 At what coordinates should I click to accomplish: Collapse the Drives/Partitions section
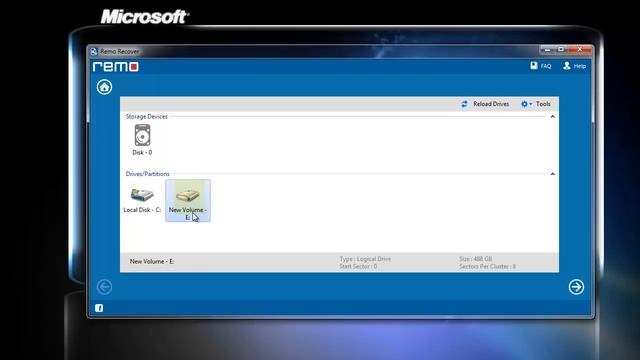tap(553, 174)
